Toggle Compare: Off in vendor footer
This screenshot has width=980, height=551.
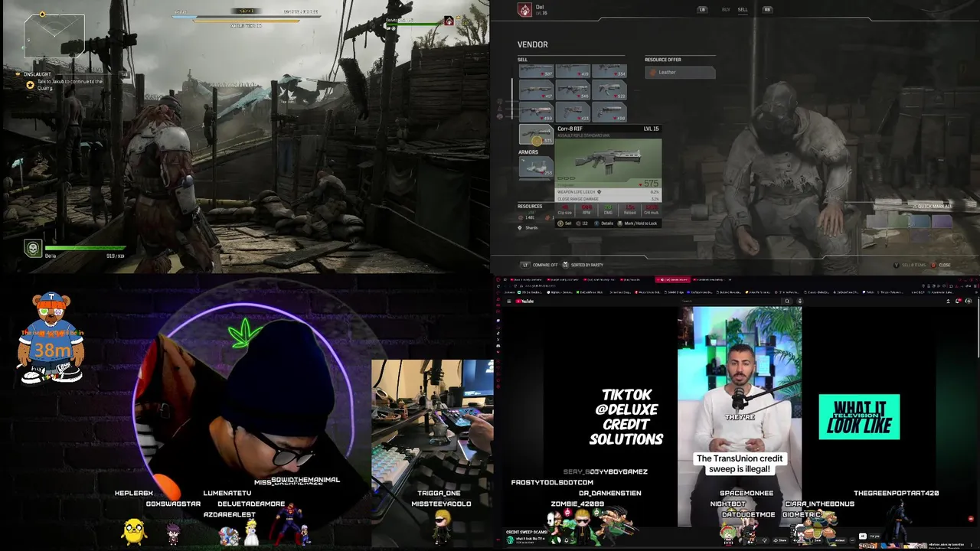(x=541, y=265)
